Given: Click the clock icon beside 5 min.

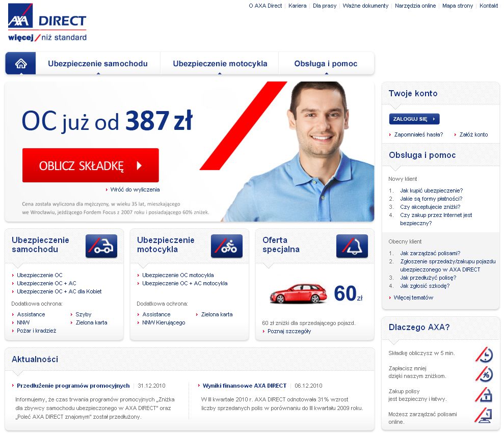Looking at the screenshot, I should point(485,355).
